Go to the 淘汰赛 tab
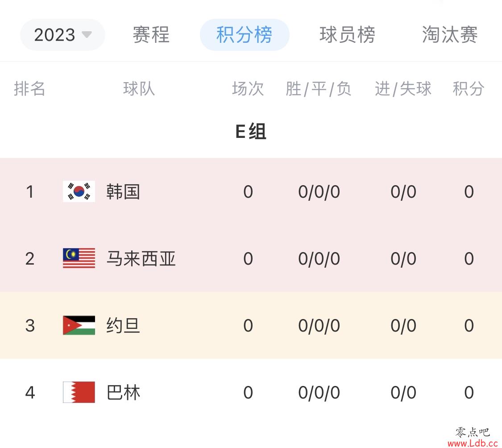This screenshot has height=448, width=502. [x=450, y=35]
